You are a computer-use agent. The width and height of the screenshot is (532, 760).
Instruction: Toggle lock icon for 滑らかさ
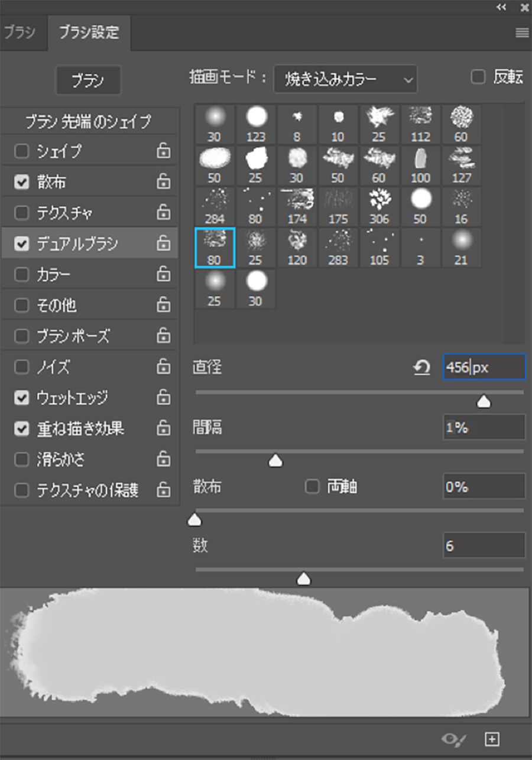click(163, 459)
